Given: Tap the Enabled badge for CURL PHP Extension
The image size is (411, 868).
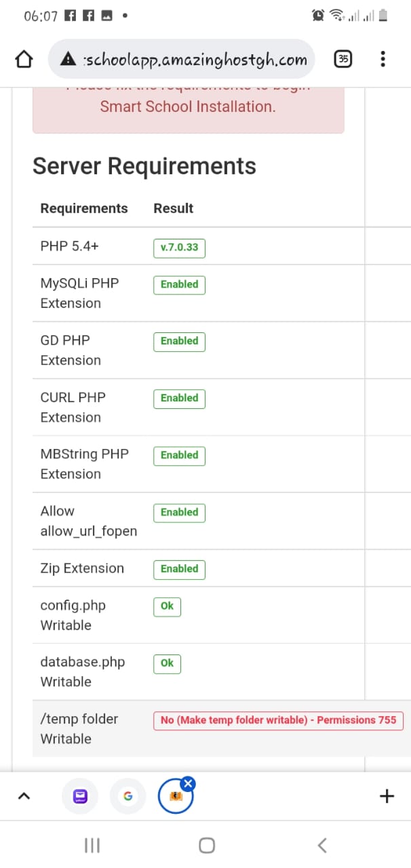Looking at the screenshot, I should pyautogui.click(x=178, y=398).
